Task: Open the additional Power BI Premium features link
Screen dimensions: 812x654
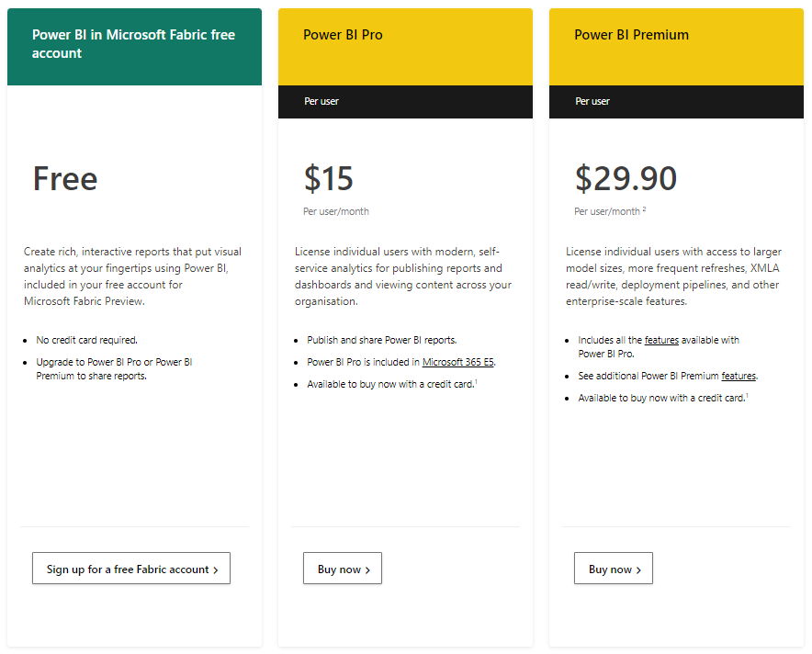Action: pyautogui.click(x=738, y=375)
